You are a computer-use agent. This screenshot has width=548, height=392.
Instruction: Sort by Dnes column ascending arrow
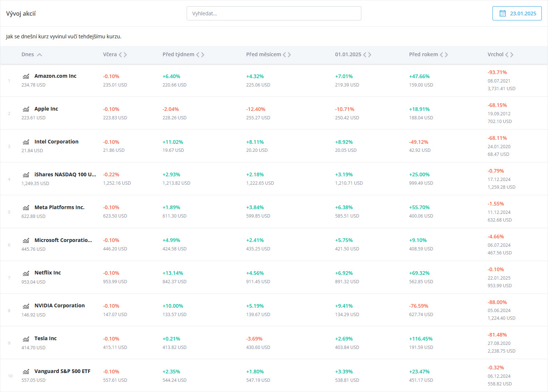[39, 55]
